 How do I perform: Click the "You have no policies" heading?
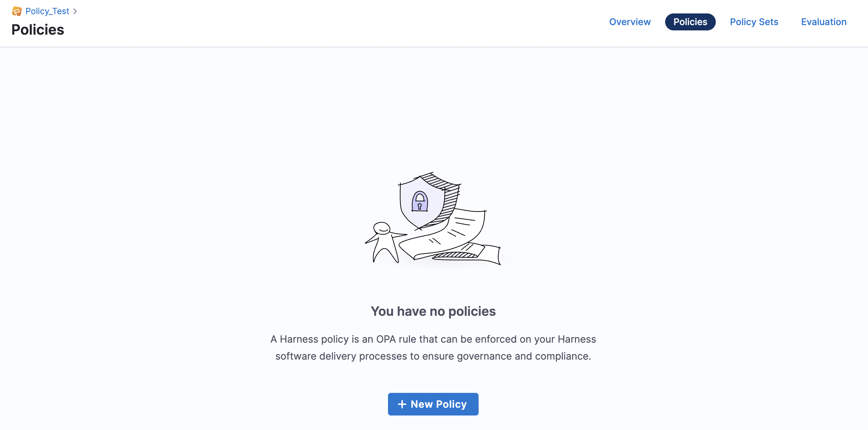433,312
